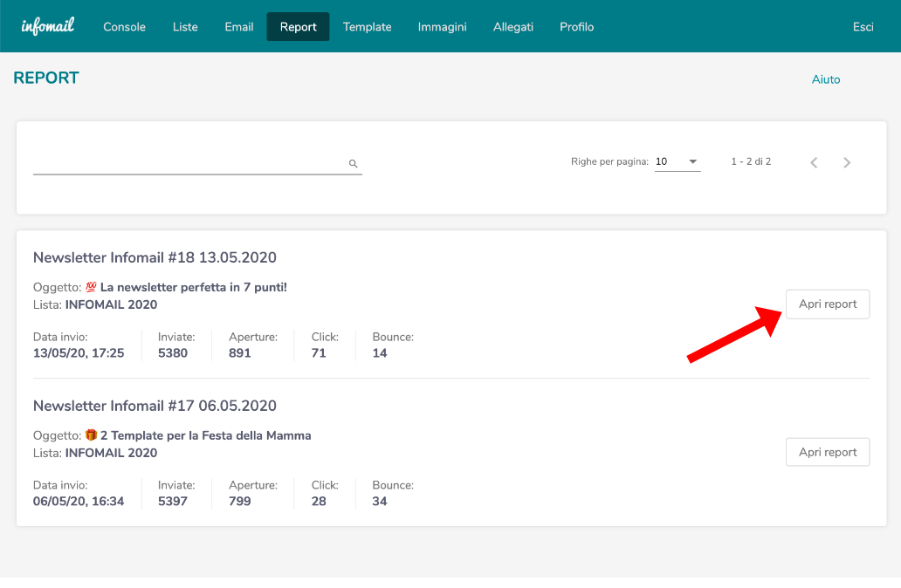Go to next page arrow
This screenshot has width=901, height=588.
pos(847,162)
